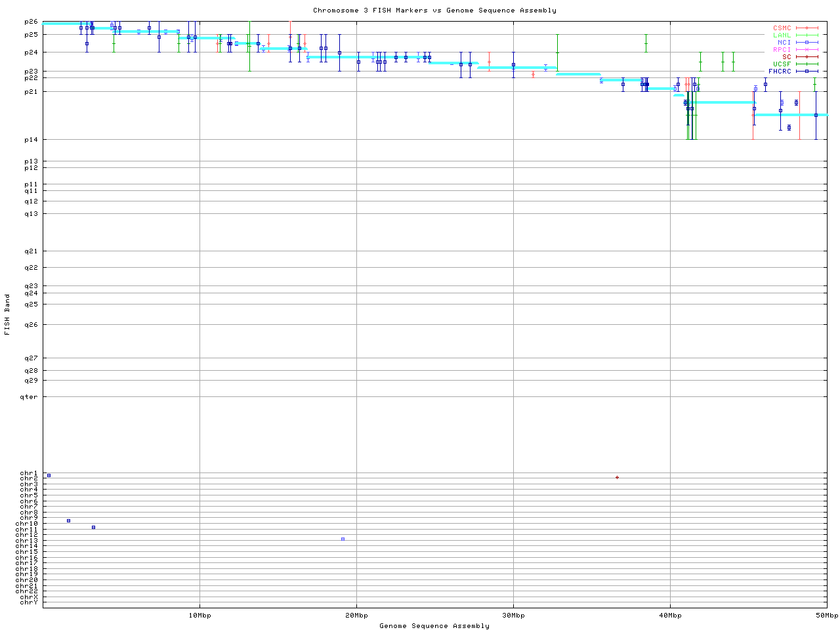Click the 40Mbp x-axis tick label
This screenshot has height=630, width=840.
[x=670, y=616]
